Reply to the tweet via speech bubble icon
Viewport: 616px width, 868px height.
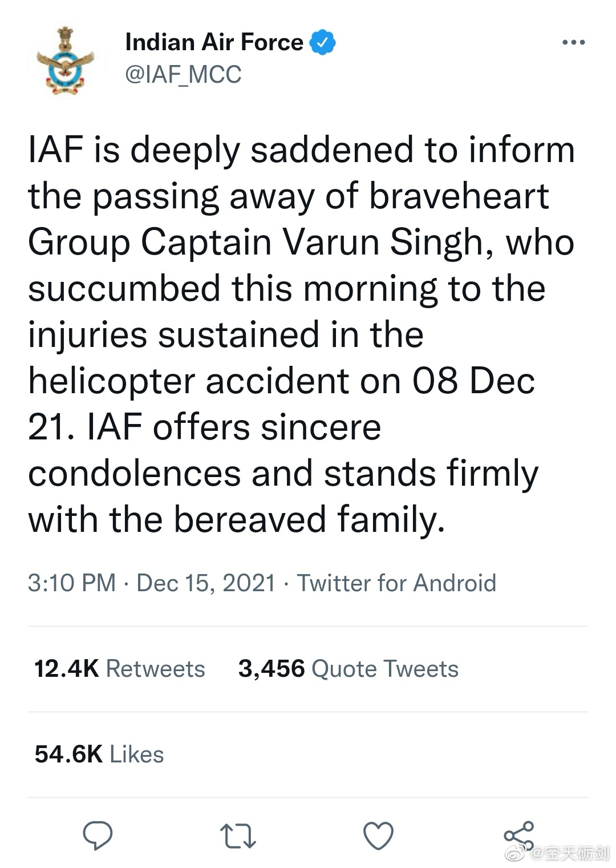tap(98, 836)
